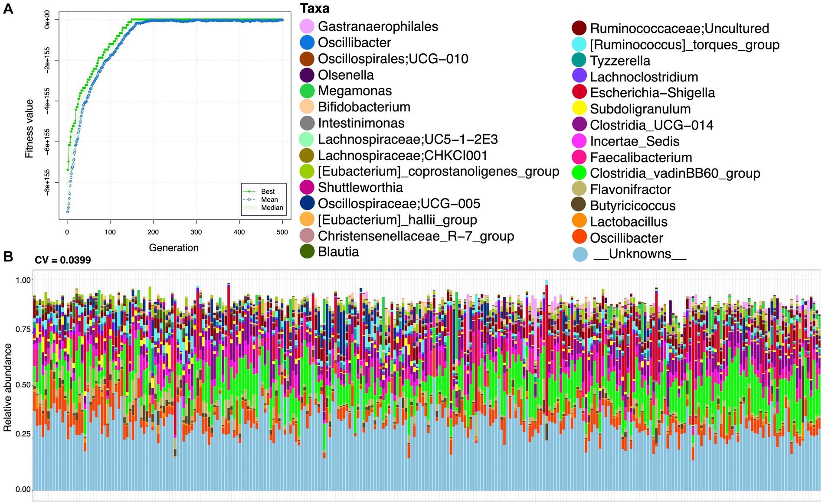The width and height of the screenshot is (825, 504).
Task: Select the cyan [Ruminococcus]_torques_group swatch
Action: (579, 44)
